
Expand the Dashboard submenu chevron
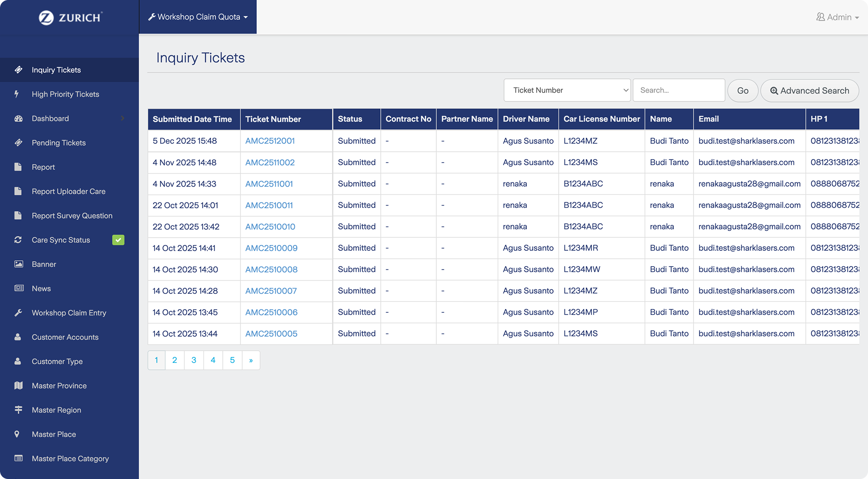point(123,118)
